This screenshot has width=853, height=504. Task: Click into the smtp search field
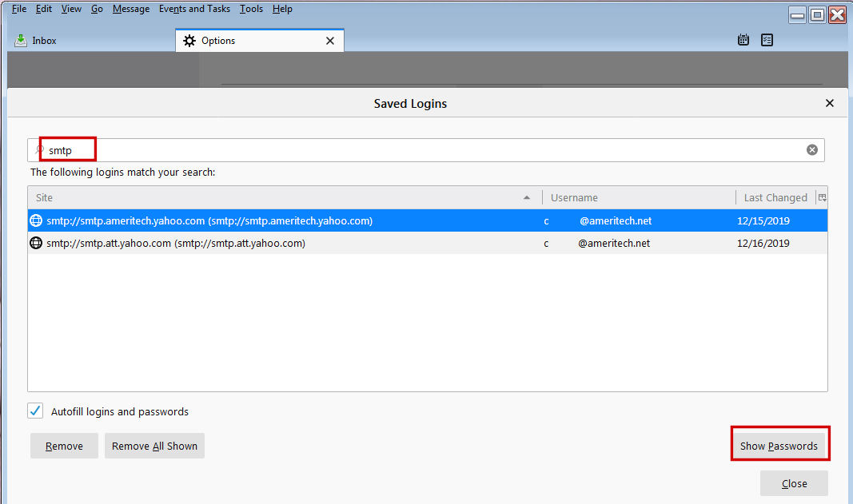(x=426, y=150)
